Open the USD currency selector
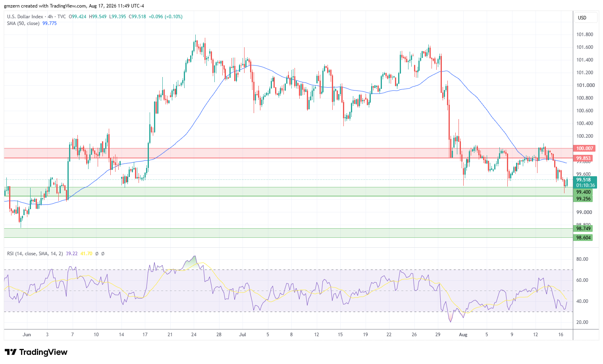The image size is (603, 364). pos(586,18)
